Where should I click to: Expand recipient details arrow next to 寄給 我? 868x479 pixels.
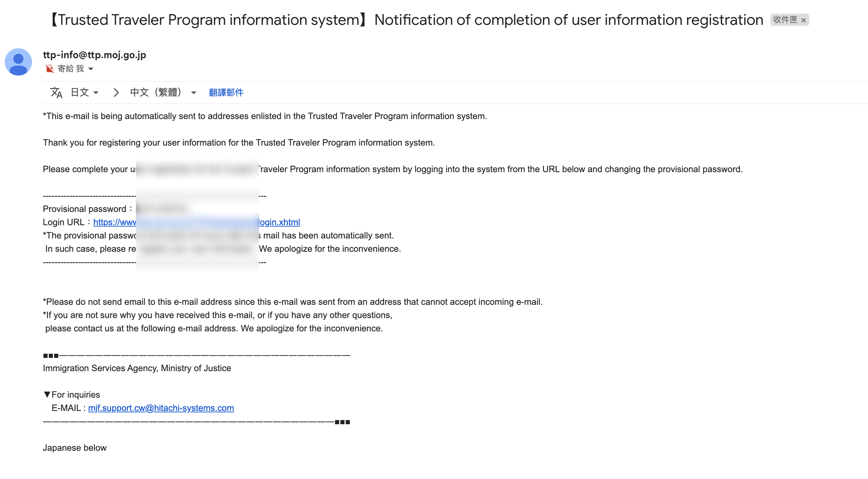[x=91, y=69]
